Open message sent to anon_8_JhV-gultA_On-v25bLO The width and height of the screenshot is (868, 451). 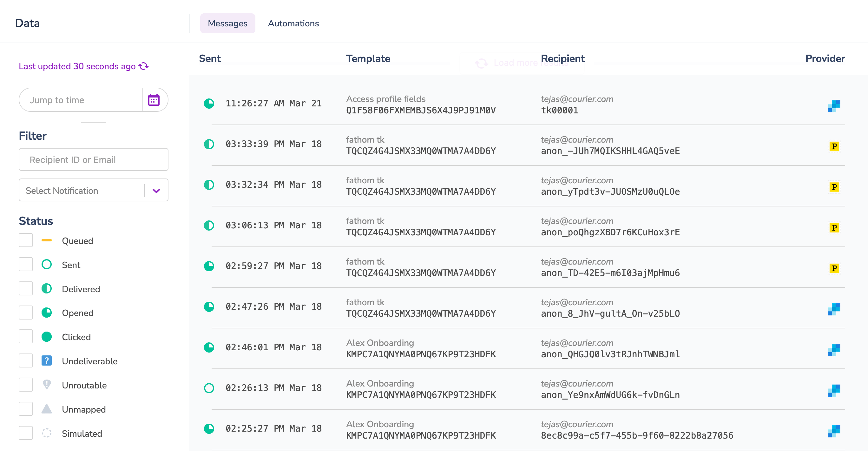tap(610, 313)
